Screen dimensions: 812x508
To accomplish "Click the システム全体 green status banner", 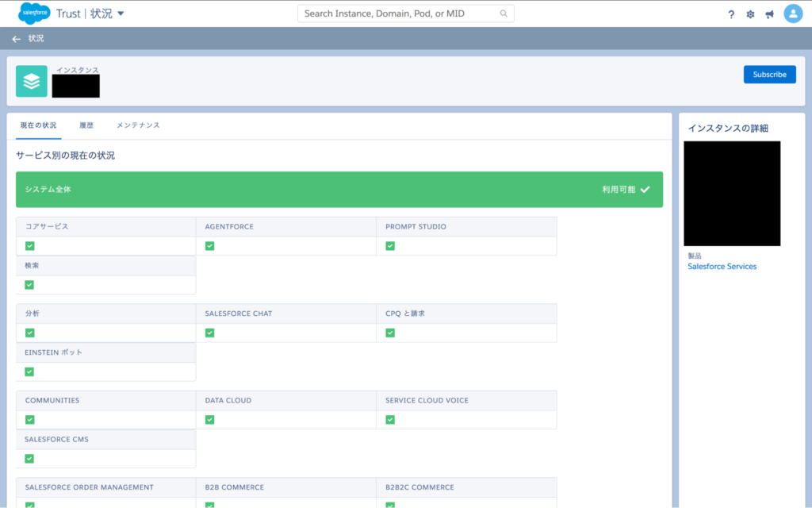I will tap(339, 190).
